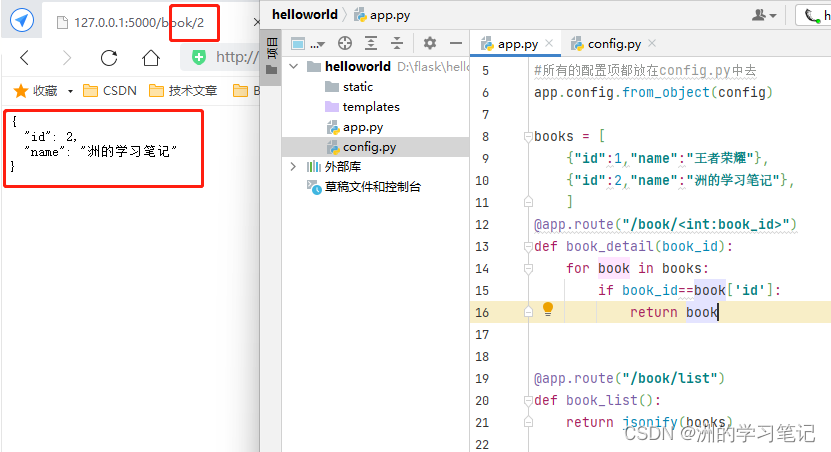Collapse the helloworld project root node

pyautogui.click(x=294, y=66)
